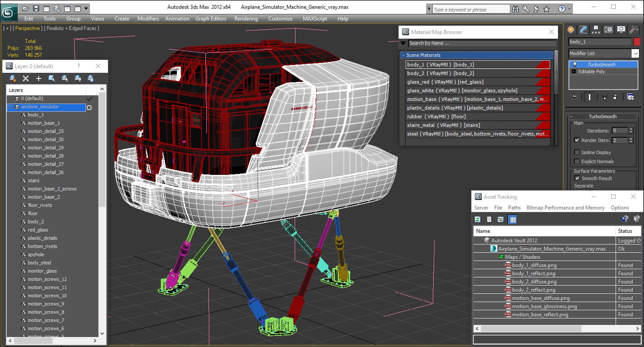Collapse the TurboSmooth rollout
Screen dimensions: 644x347
click(602, 117)
